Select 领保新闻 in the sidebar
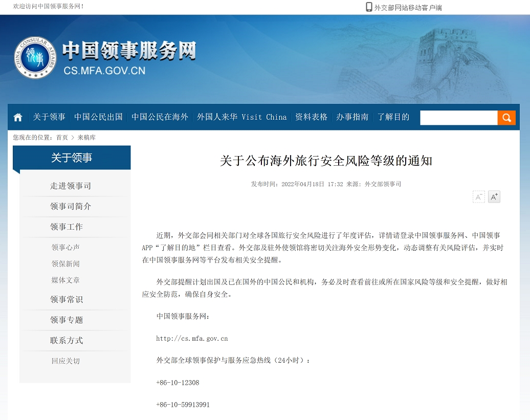 65,264
